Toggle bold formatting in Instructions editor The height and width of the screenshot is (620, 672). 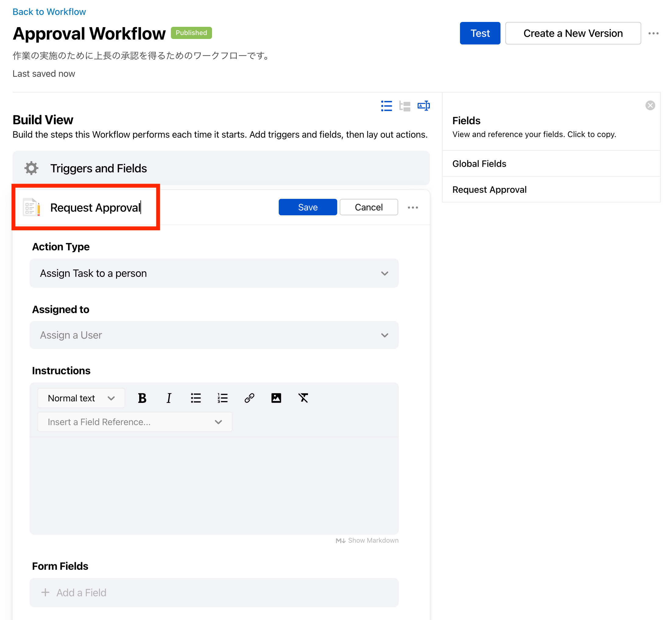click(x=142, y=398)
